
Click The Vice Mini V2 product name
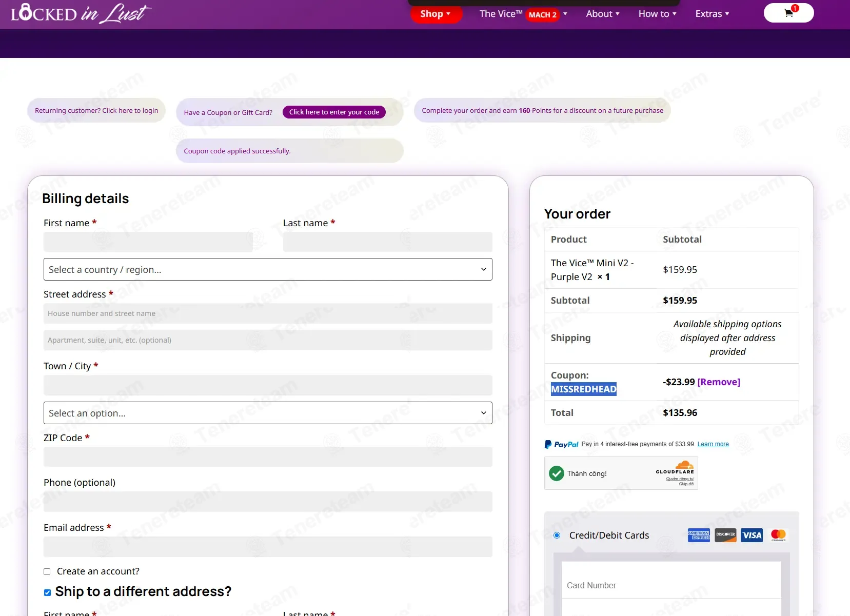(x=592, y=270)
